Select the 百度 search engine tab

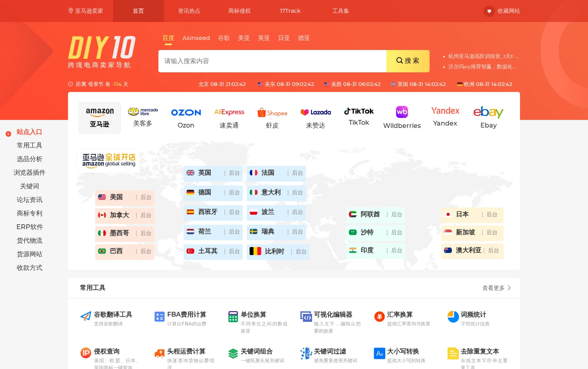coord(168,38)
